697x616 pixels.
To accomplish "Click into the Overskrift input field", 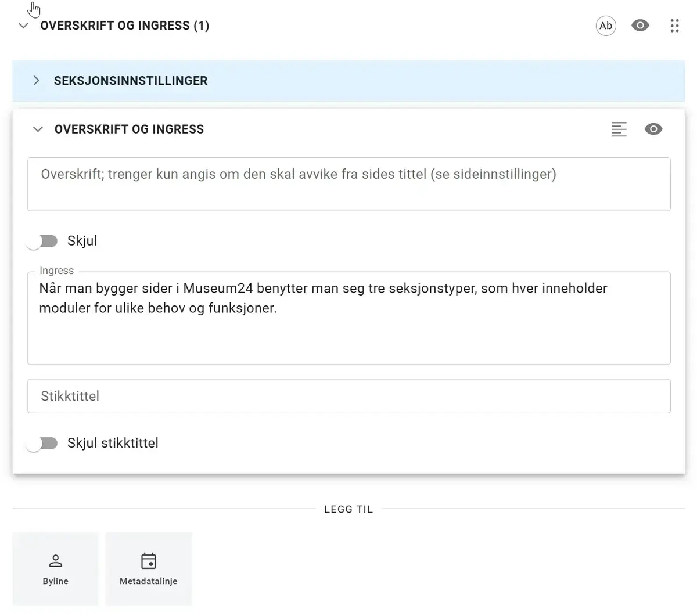I will 348,184.
